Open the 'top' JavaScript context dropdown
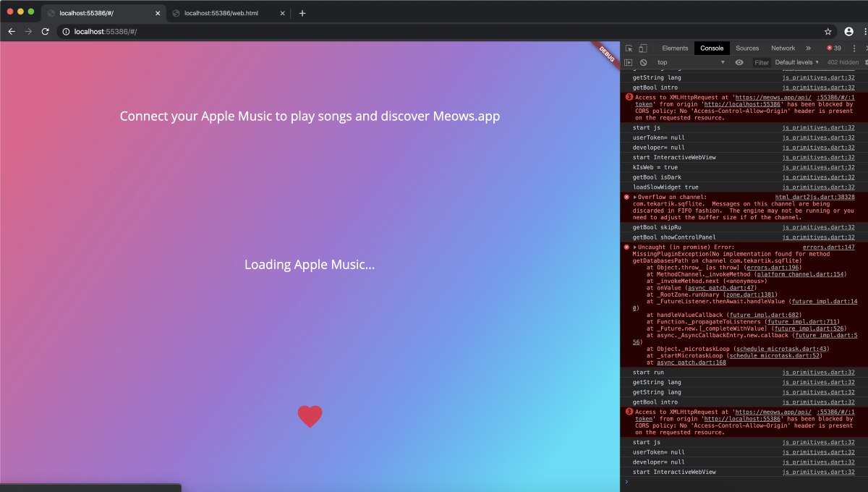Image resolution: width=868 pixels, height=492 pixels. tap(690, 63)
